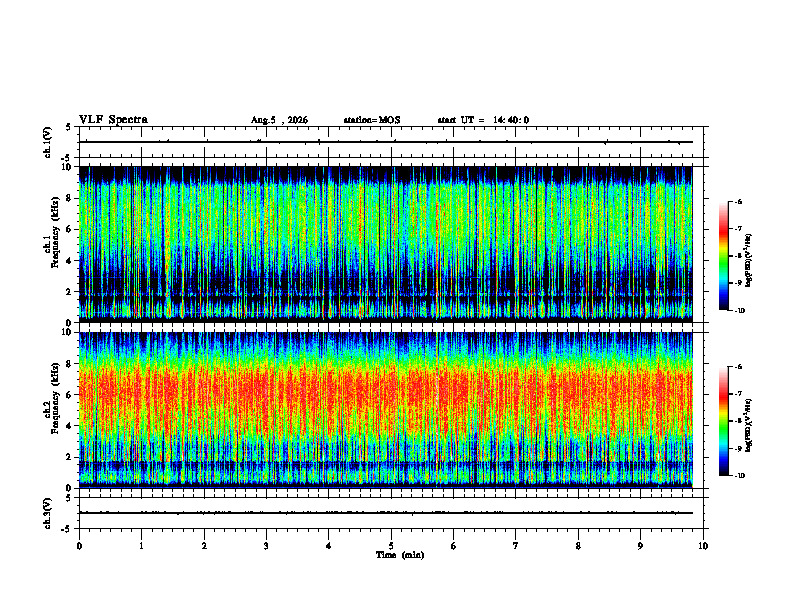This screenshot has width=792, height=612.
Task: Click the time axis tick label "9"
Action: (x=640, y=546)
